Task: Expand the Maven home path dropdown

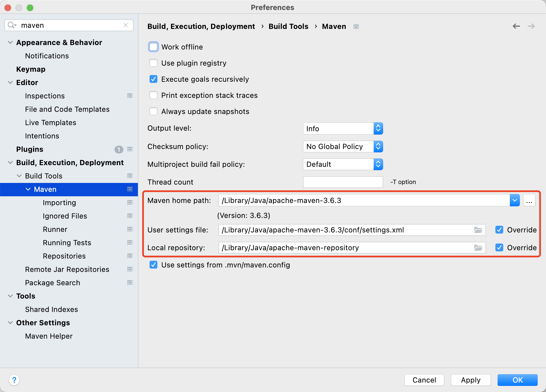Action: (x=515, y=200)
